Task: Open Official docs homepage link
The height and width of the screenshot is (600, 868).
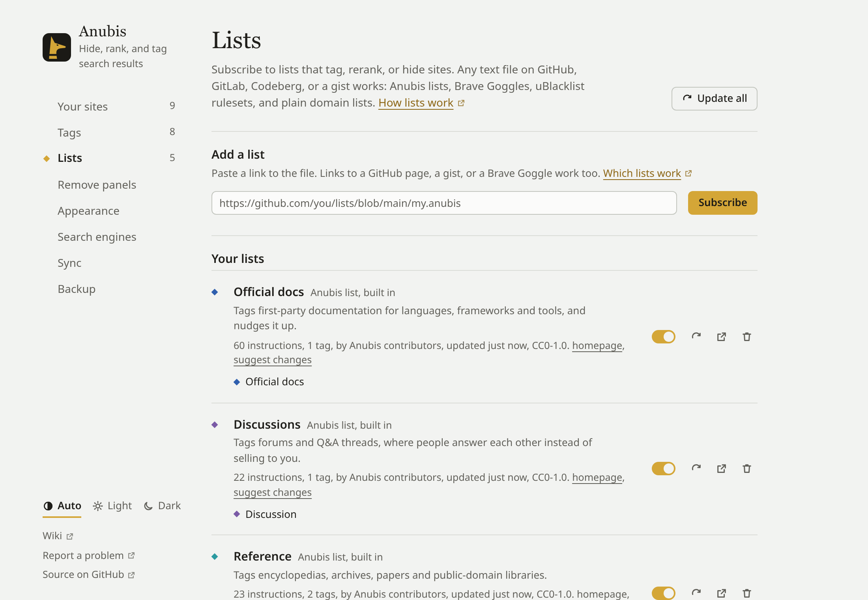Action: tap(597, 345)
